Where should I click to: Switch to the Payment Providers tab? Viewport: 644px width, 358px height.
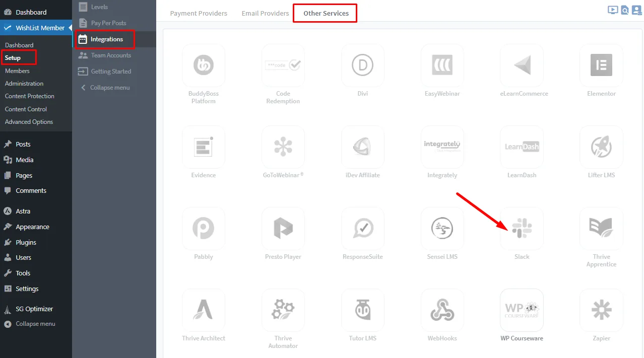(199, 13)
